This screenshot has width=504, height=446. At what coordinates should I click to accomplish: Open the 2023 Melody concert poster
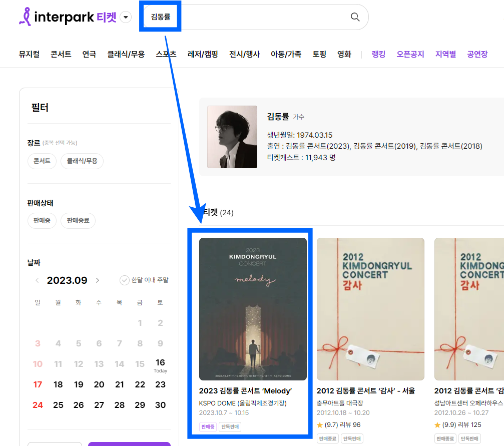(x=253, y=309)
